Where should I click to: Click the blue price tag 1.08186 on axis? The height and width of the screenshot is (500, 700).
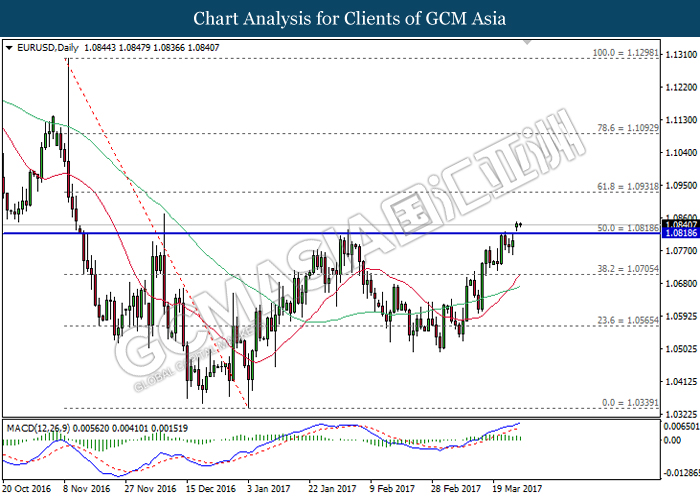tap(681, 233)
